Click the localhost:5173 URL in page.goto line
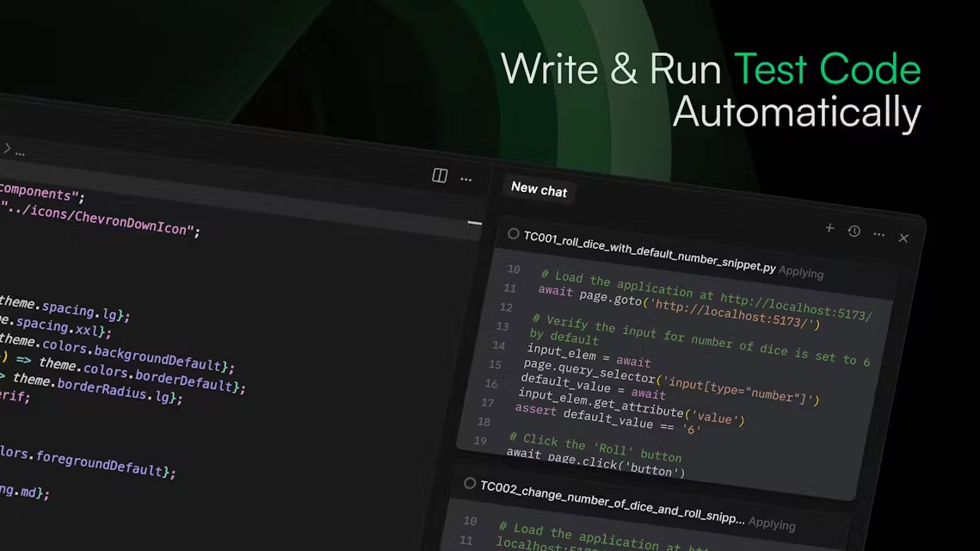Viewport: 980px width, 551px height. (x=735, y=314)
